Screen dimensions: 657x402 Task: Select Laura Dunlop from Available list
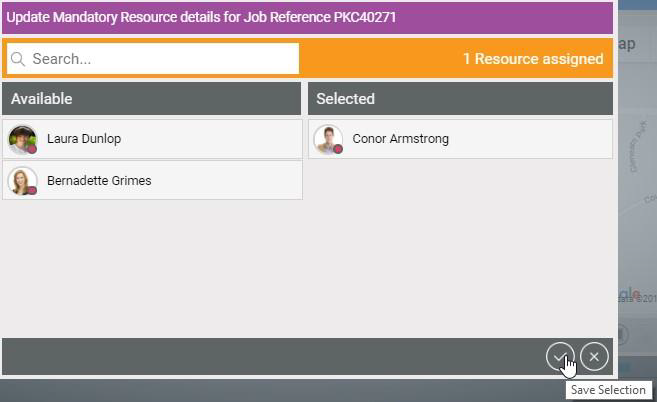click(152, 139)
